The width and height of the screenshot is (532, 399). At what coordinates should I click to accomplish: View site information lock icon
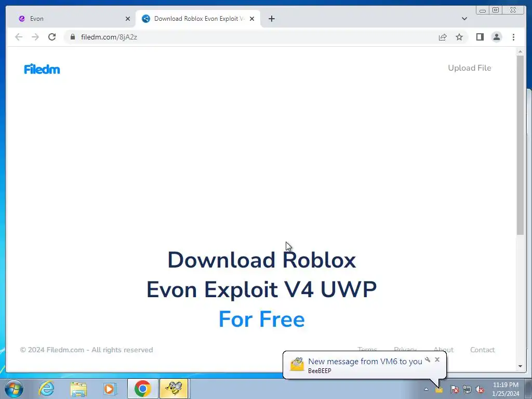tap(73, 37)
